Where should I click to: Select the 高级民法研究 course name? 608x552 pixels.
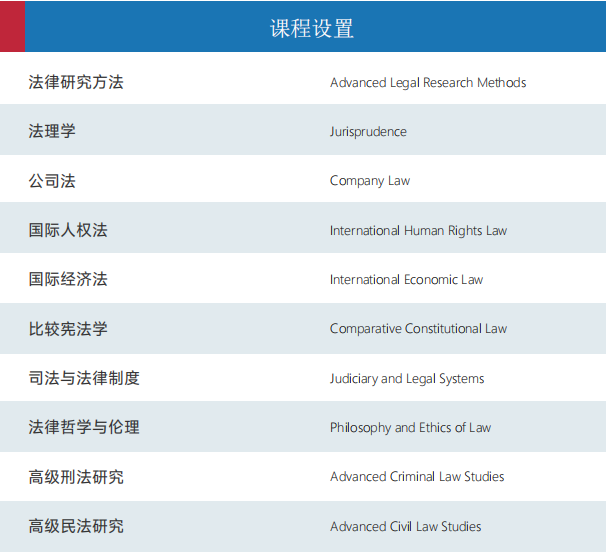[76, 526]
